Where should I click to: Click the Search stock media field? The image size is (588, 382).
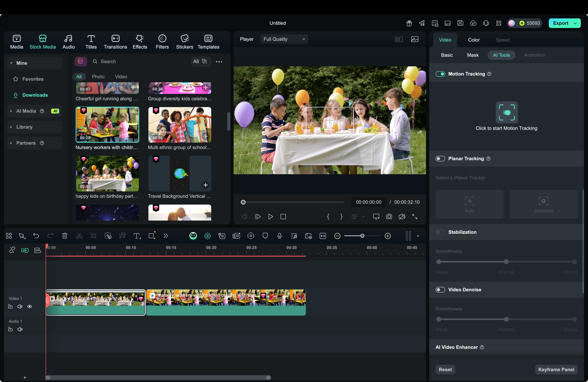click(x=140, y=62)
